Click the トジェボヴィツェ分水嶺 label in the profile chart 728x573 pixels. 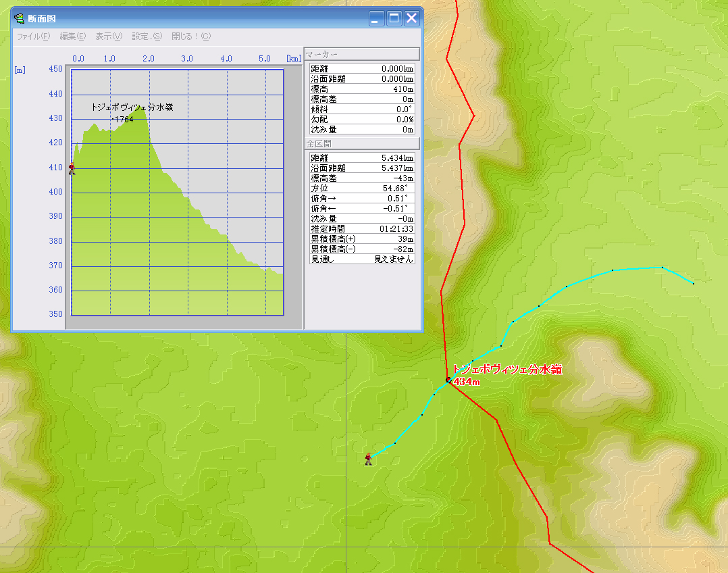pyautogui.click(x=132, y=107)
